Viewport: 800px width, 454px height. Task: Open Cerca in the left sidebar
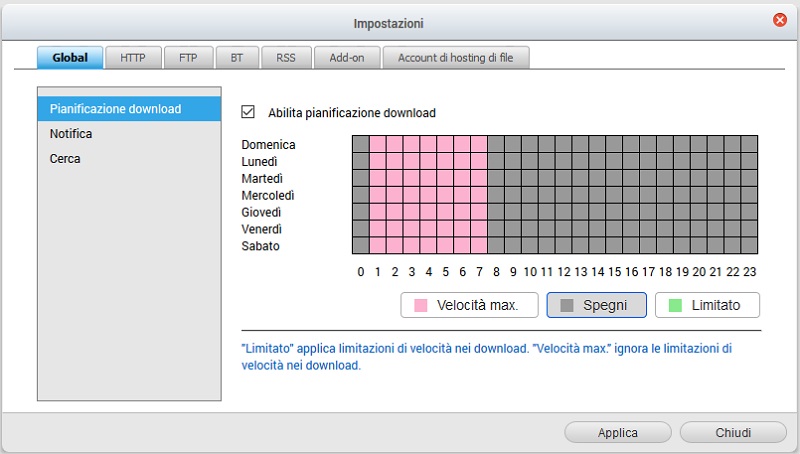66,159
